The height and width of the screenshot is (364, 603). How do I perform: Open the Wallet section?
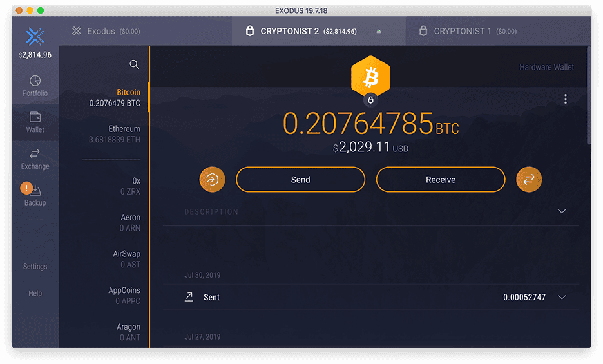pyautogui.click(x=35, y=122)
